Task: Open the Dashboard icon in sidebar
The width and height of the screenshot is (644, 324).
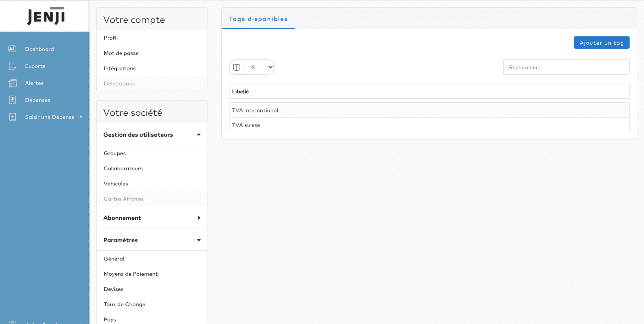Action: pos(13,49)
